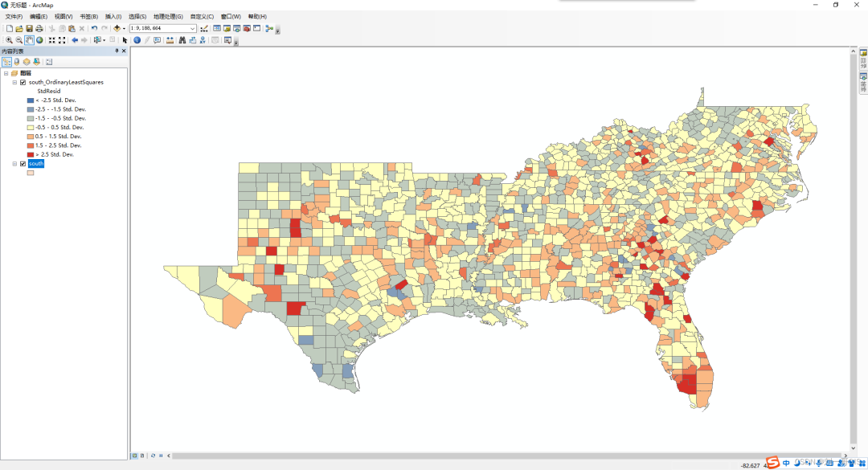Open the HTML Popup tool
The image size is (868, 470).
pos(158,40)
